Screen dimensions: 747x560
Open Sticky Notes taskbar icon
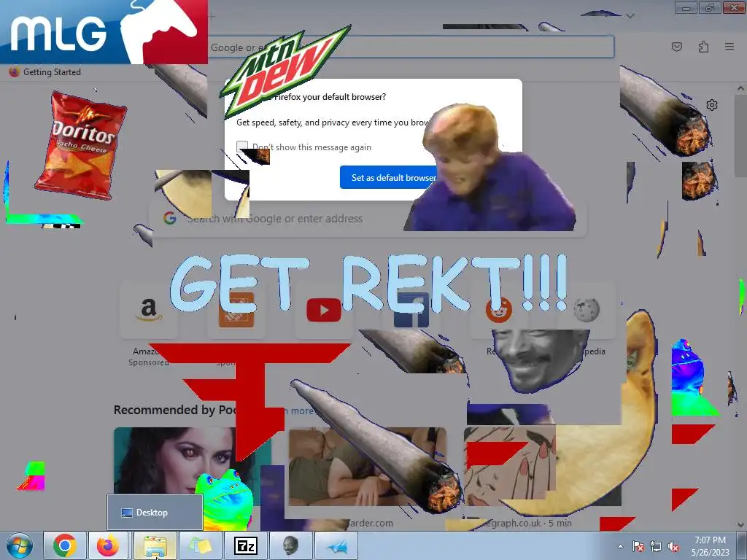200,545
